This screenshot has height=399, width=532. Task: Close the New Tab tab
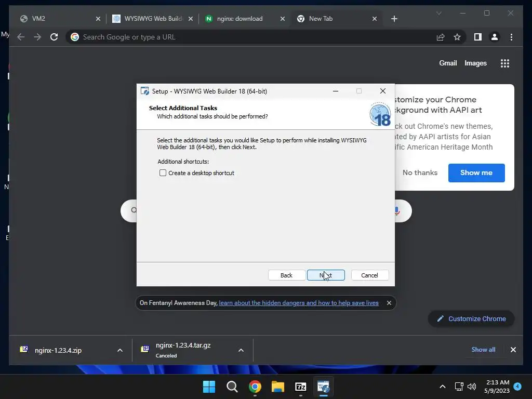coord(375,19)
